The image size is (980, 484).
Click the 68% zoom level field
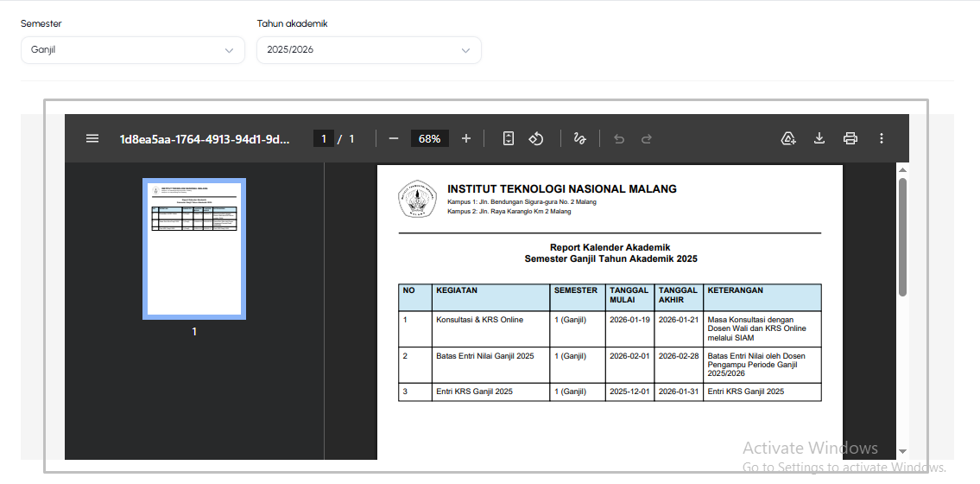click(x=429, y=138)
